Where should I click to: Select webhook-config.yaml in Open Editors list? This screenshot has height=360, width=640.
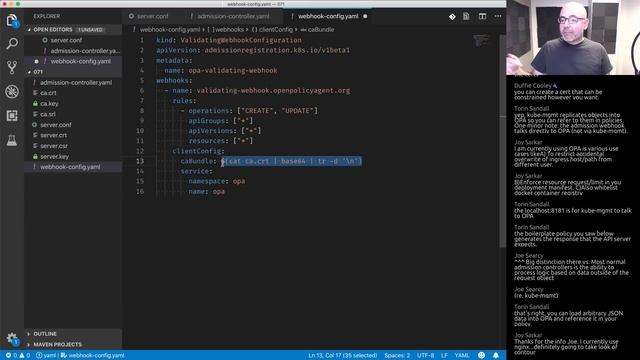click(80, 61)
